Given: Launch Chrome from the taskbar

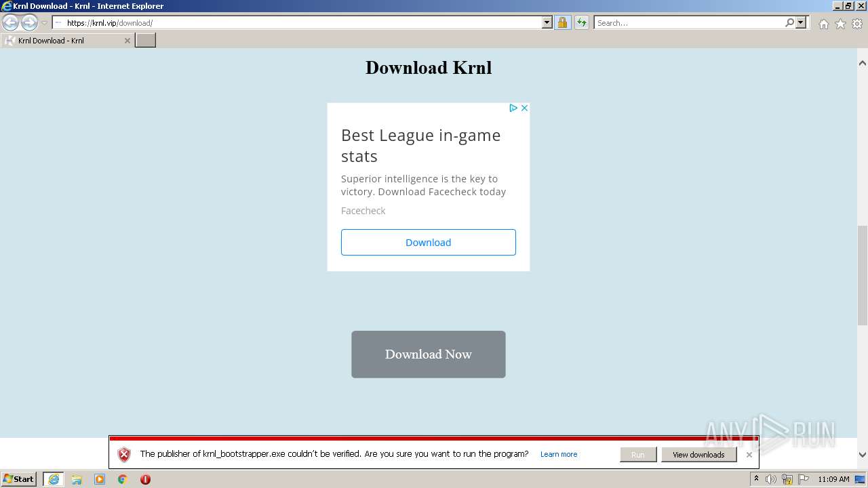Looking at the screenshot, I should coord(123,479).
